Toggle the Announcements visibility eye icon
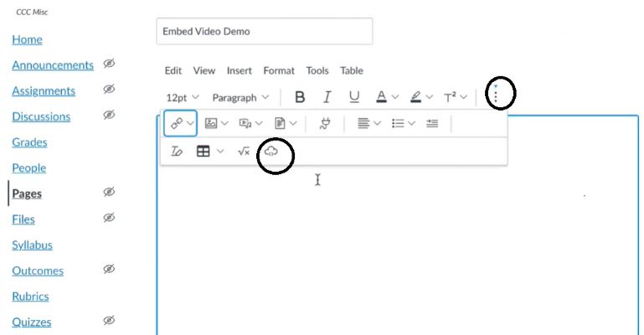 click(x=109, y=63)
